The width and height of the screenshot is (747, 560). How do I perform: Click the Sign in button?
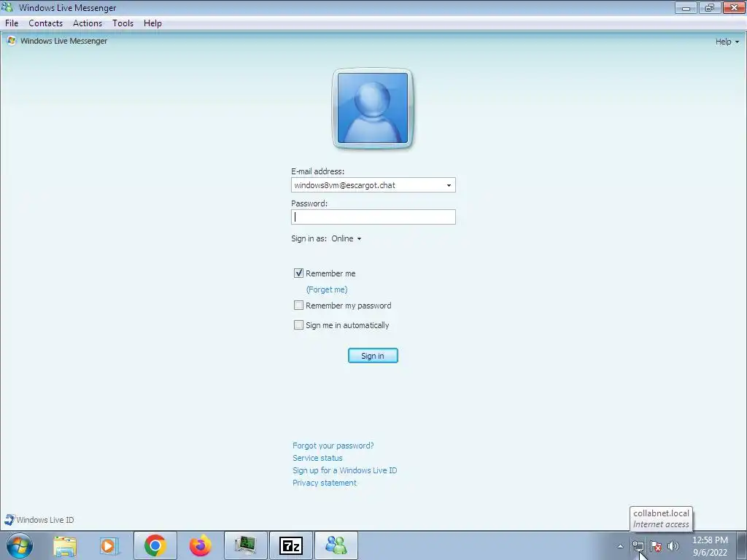[x=373, y=356]
